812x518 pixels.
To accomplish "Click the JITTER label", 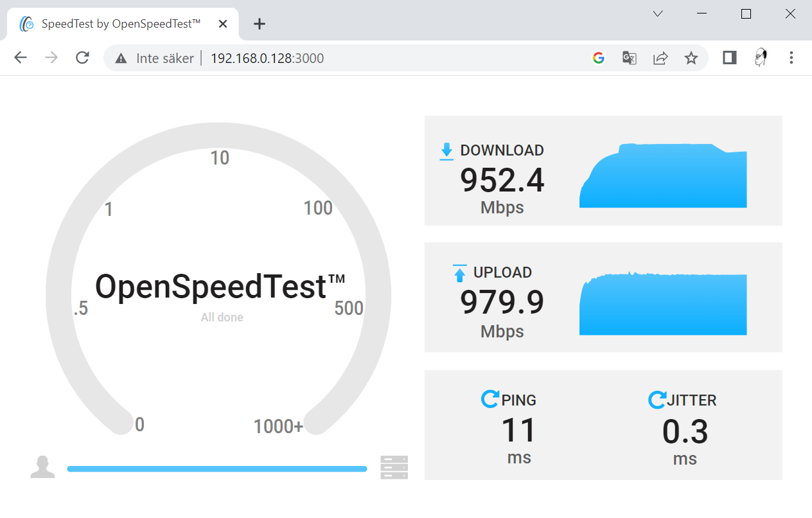I will pyautogui.click(x=692, y=400).
